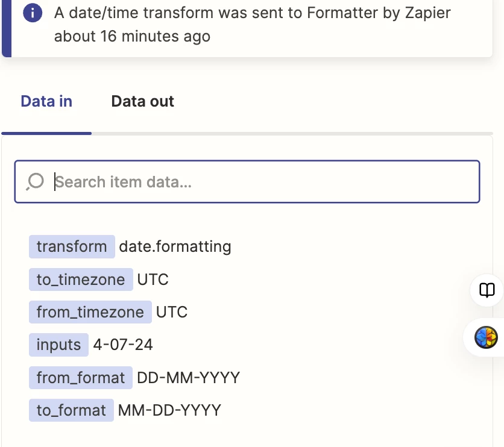This screenshot has width=504, height=447.
Task: Click the colorful brain assistant icon
Action: [486, 337]
